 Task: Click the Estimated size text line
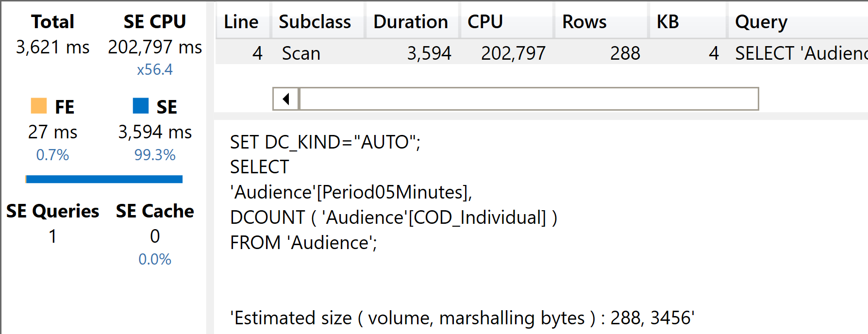[462, 318]
